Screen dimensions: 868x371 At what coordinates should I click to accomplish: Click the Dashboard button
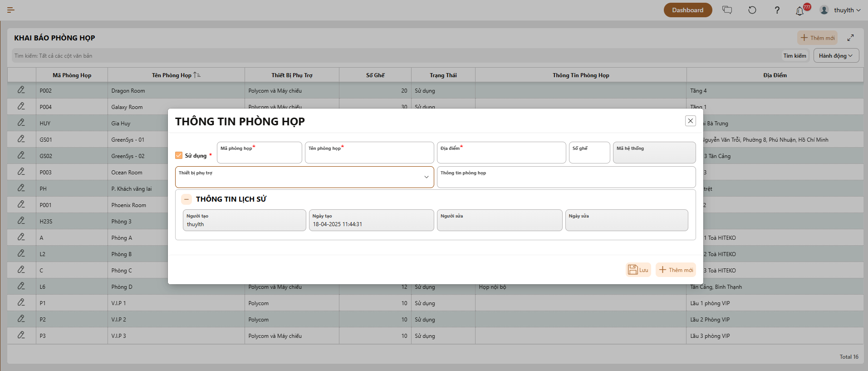pos(687,10)
